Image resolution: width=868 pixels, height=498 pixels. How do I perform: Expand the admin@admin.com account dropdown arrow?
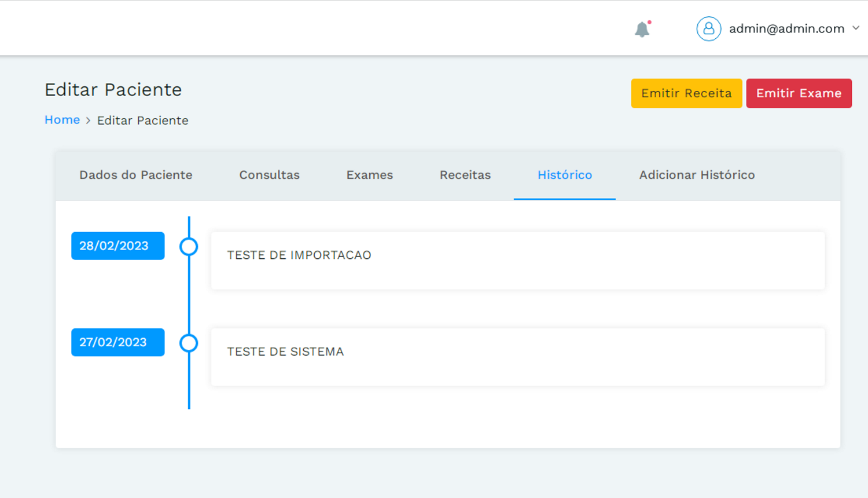856,28
